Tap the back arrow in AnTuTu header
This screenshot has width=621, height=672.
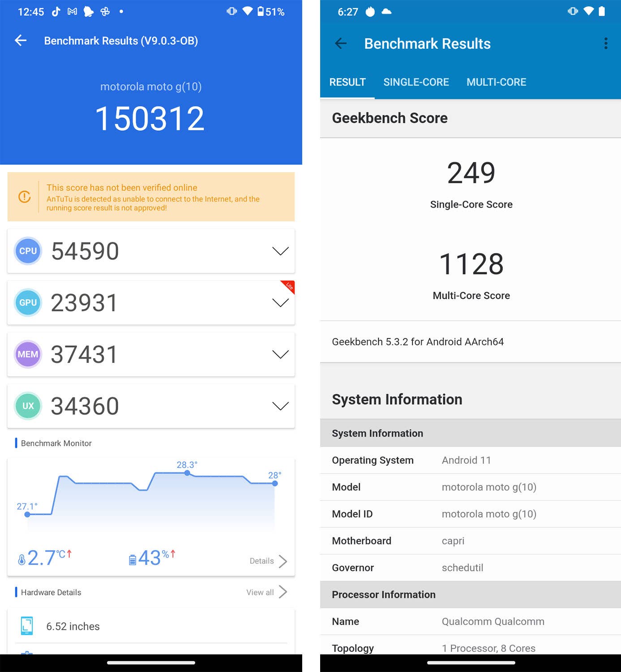pos(21,40)
